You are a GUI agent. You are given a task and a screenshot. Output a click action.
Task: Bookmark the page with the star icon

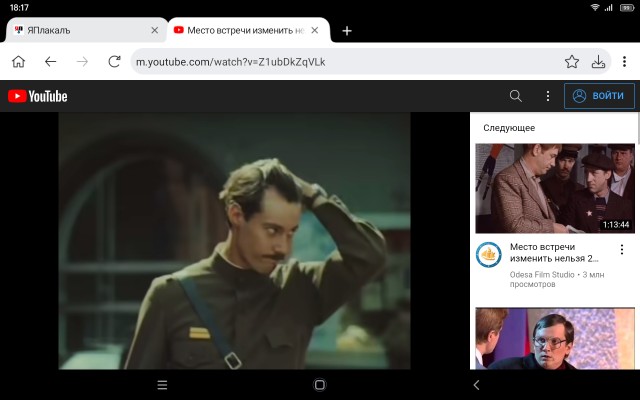(x=572, y=62)
